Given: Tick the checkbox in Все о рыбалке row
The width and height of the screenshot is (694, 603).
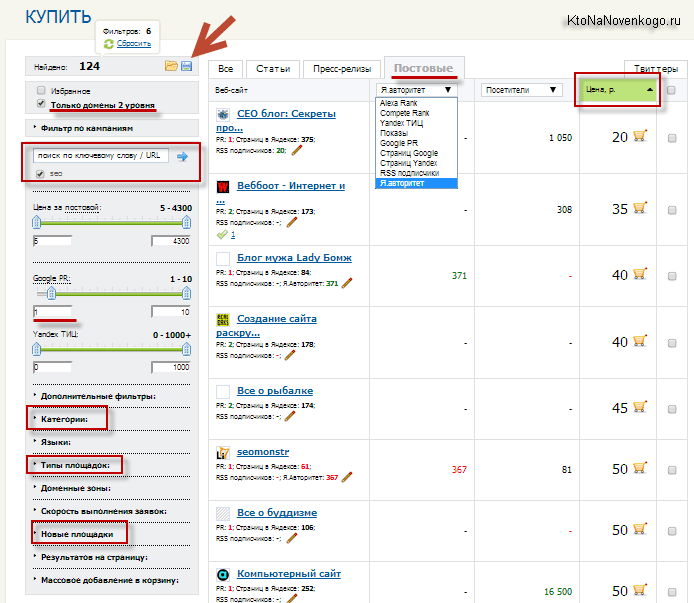Looking at the screenshot, I should (x=672, y=409).
